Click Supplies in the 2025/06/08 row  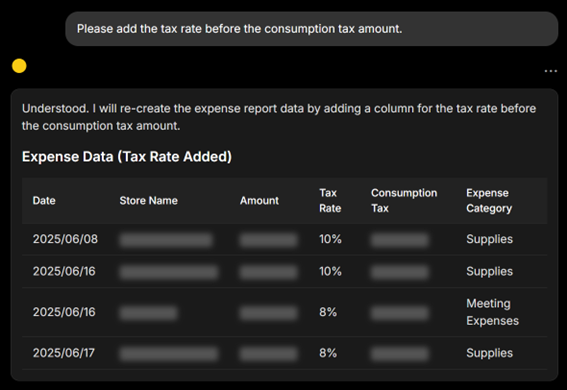coord(489,239)
